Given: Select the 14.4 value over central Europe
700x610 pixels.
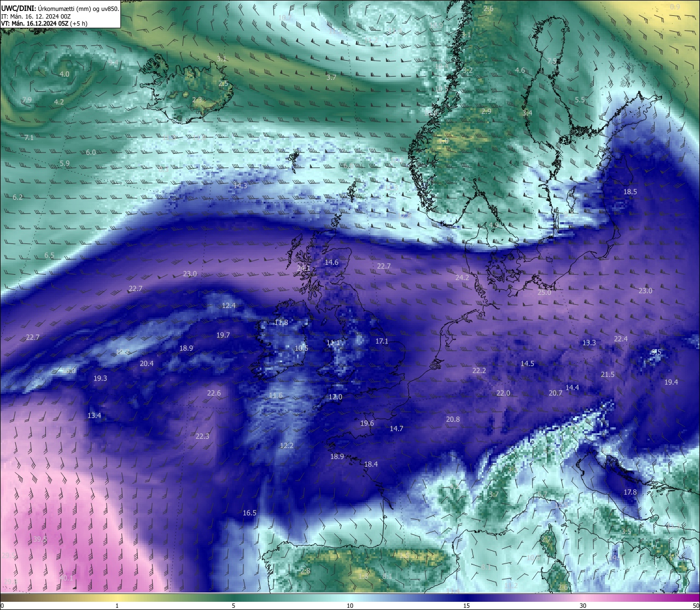Looking at the screenshot, I should pyautogui.click(x=572, y=388).
